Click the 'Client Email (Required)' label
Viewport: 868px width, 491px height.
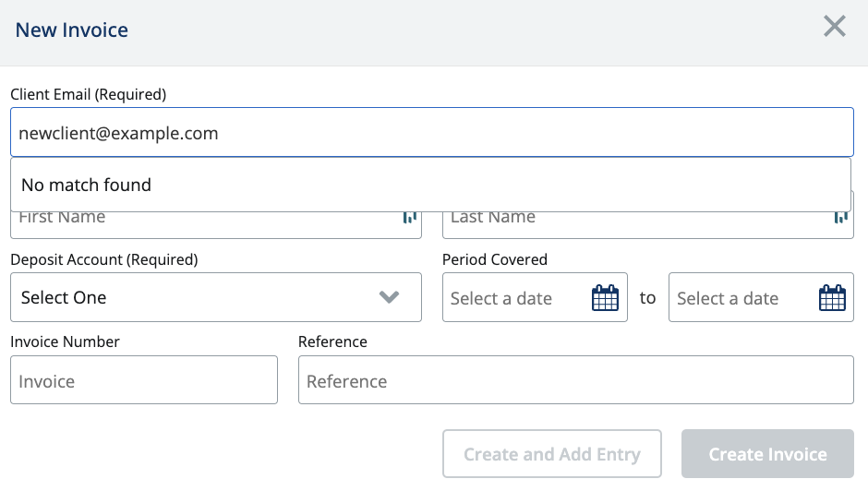click(x=89, y=94)
